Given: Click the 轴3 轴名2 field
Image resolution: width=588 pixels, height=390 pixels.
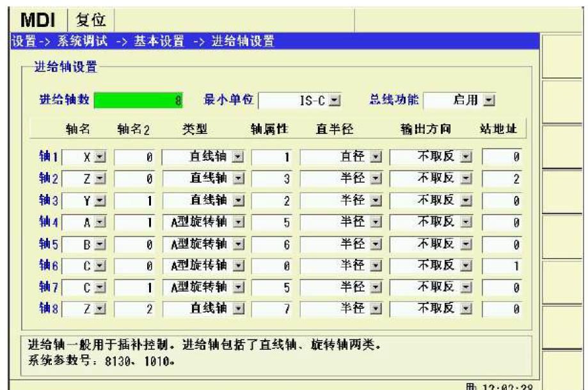Looking at the screenshot, I should pyautogui.click(x=135, y=201).
